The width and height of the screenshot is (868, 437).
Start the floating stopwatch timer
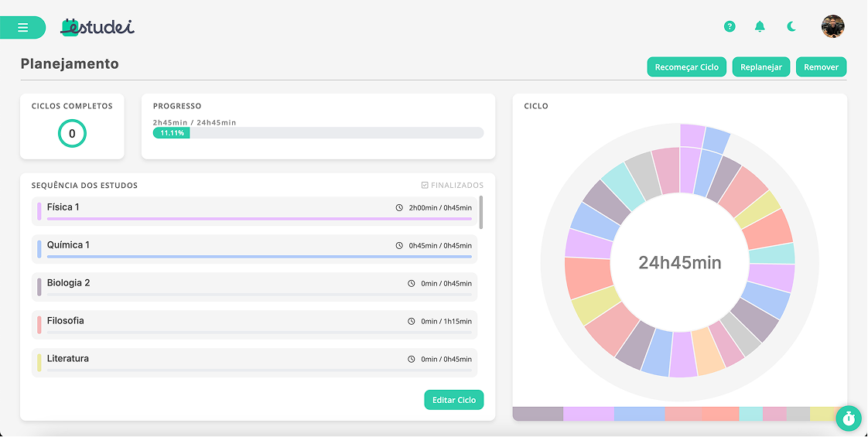coord(849,418)
